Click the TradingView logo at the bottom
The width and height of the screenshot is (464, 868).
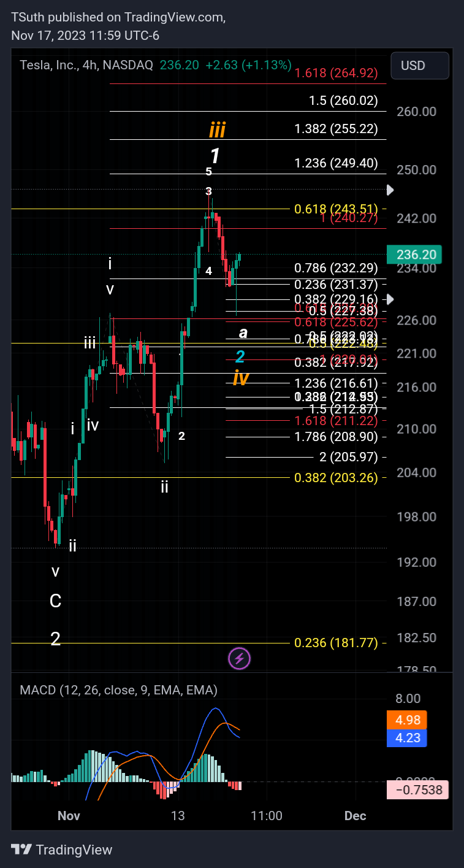click(62, 850)
